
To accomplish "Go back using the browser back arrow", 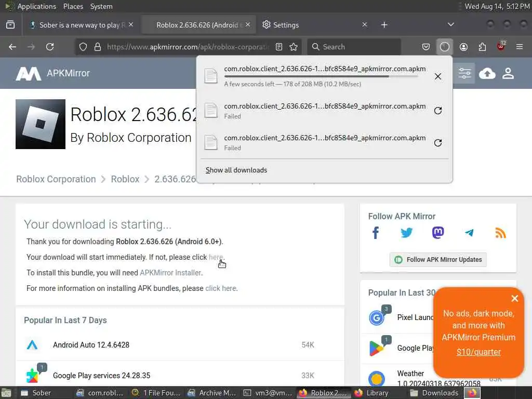I will tap(12, 47).
